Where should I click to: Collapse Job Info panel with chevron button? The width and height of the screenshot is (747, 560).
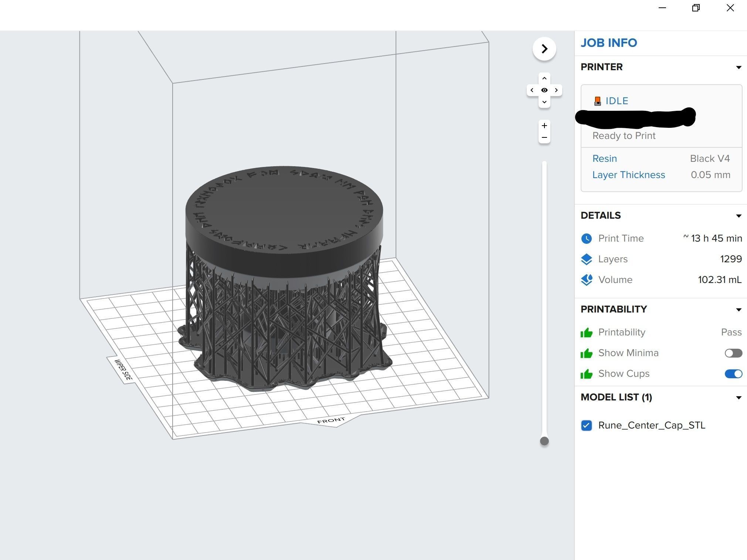coord(544,49)
